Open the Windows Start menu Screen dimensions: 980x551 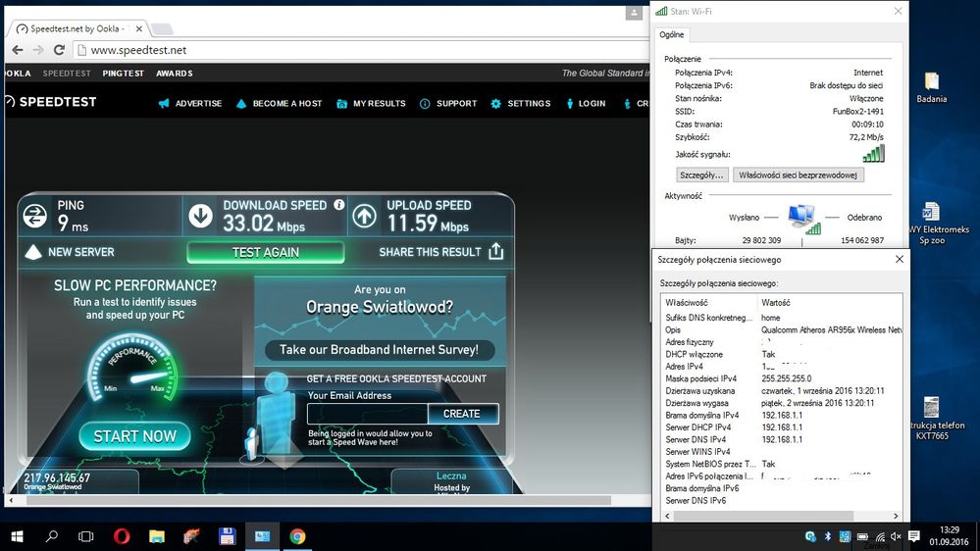(17, 536)
